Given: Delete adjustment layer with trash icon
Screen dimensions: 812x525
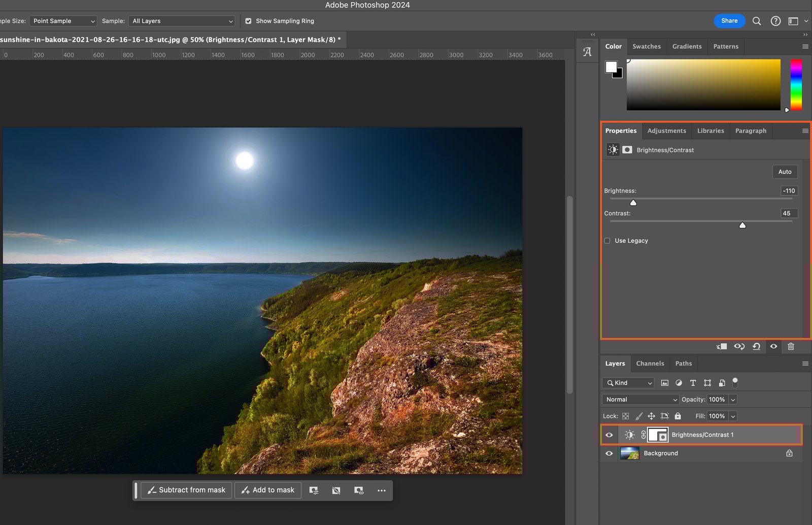Looking at the screenshot, I should coord(791,346).
